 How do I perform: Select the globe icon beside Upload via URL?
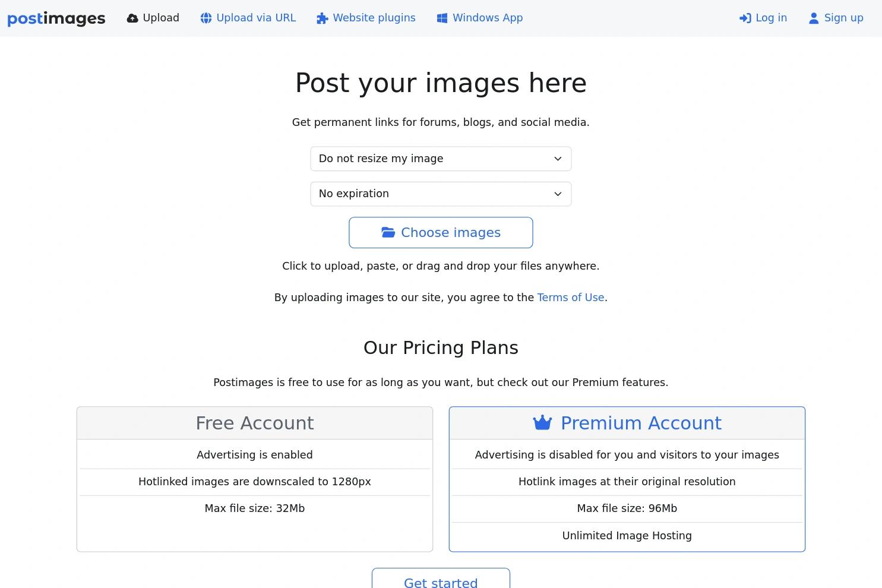click(206, 18)
